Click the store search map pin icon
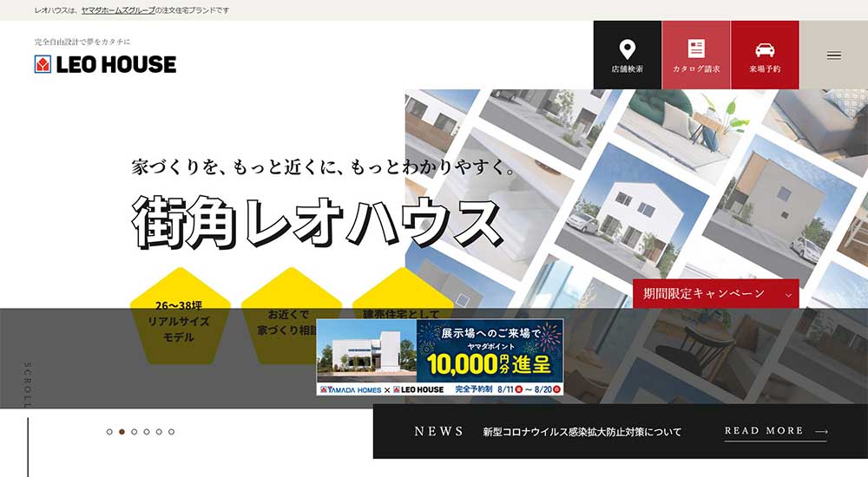This screenshot has width=868, height=477. [x=627, y=49]
